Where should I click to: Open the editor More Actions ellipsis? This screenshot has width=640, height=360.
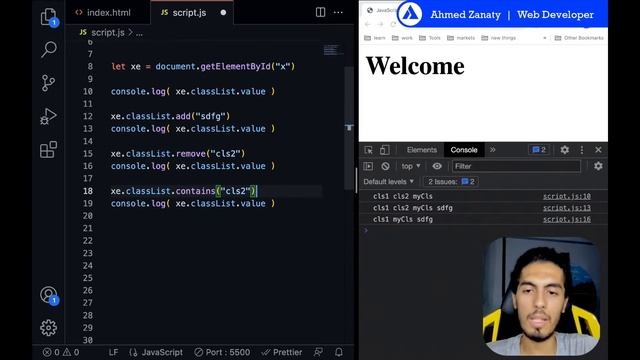tap(338, 12)
